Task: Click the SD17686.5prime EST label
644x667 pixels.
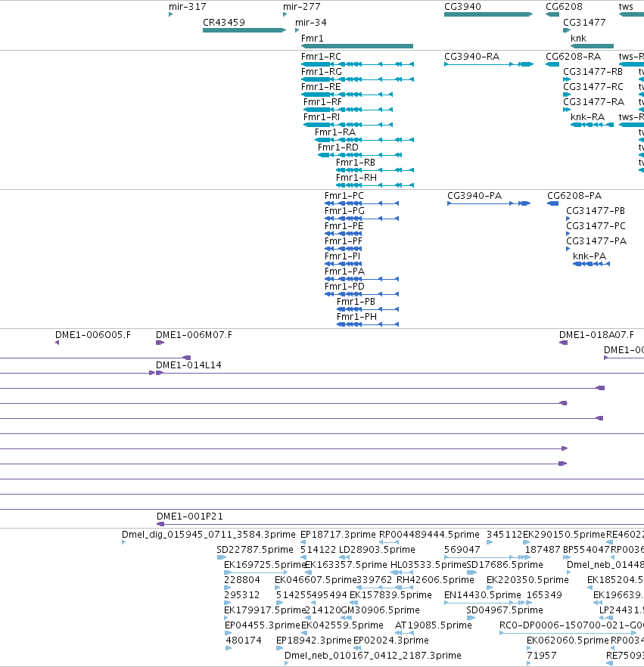Action: (x=505, y=564)
